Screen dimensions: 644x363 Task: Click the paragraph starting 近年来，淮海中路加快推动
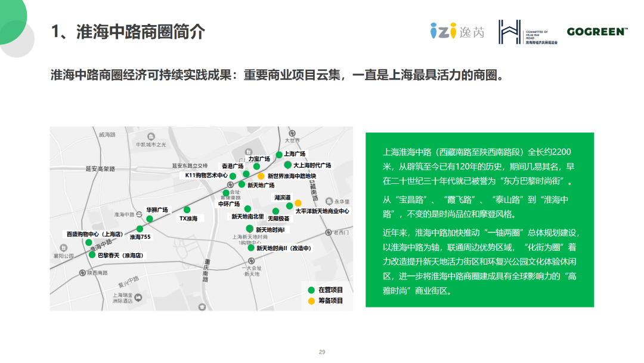[x=481, y=262]
